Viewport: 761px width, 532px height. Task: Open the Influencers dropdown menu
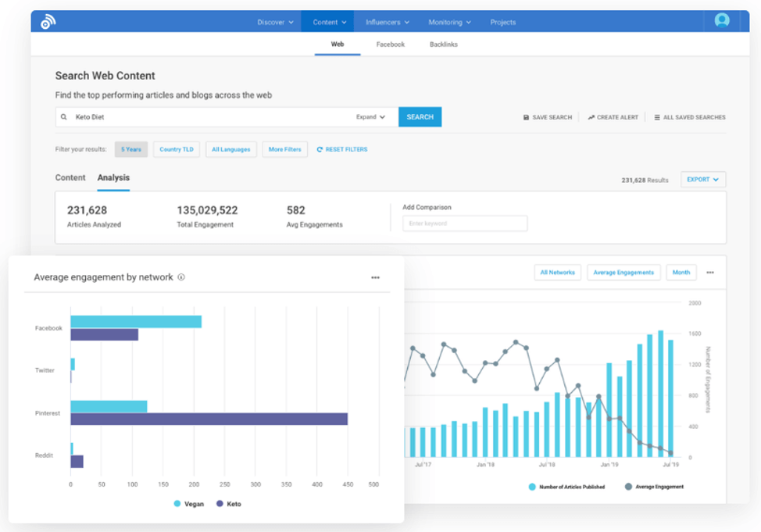pos(388,23)
